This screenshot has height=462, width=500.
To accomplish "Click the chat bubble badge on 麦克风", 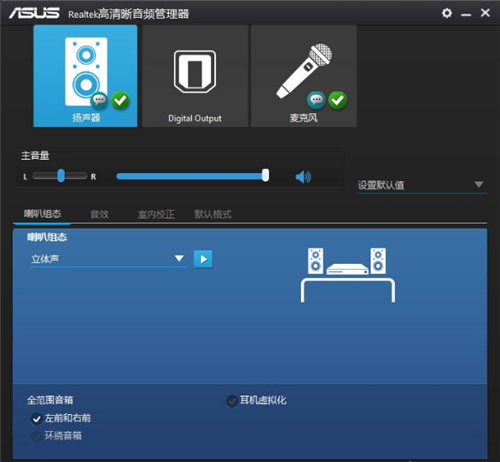I will pos(316,100).
